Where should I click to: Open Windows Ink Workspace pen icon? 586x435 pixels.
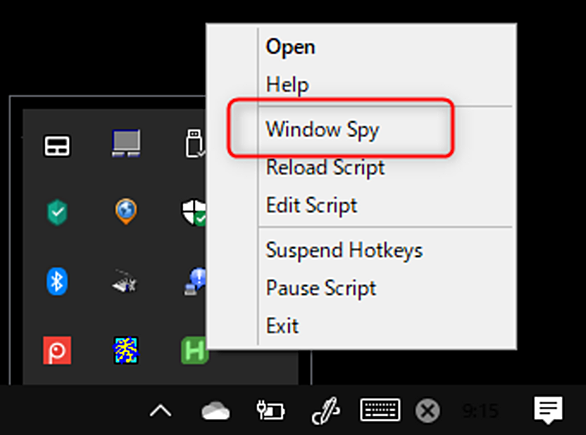coord(326,411)
